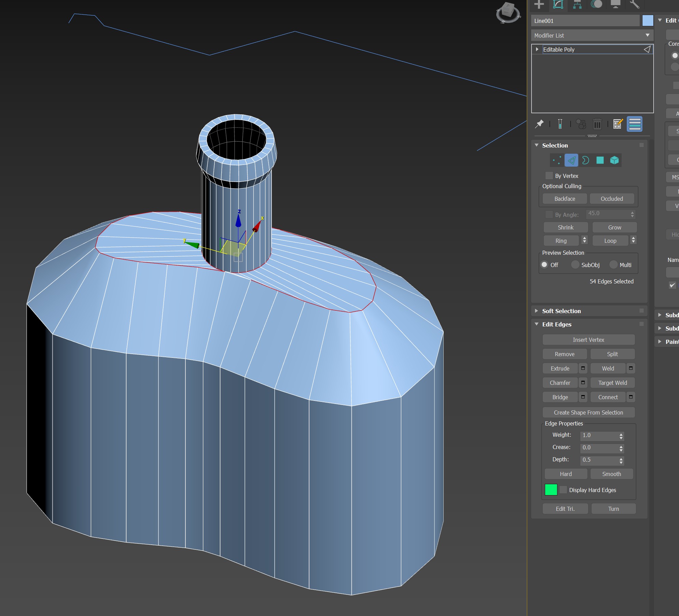
Task: Click the green hard edge color swatch
Action: [551, 490]
